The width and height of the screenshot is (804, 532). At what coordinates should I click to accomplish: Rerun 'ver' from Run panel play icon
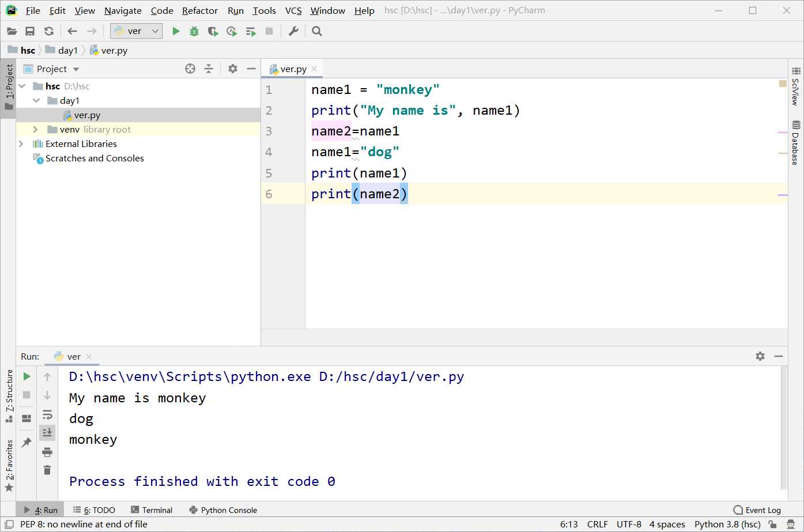point(27,376)
